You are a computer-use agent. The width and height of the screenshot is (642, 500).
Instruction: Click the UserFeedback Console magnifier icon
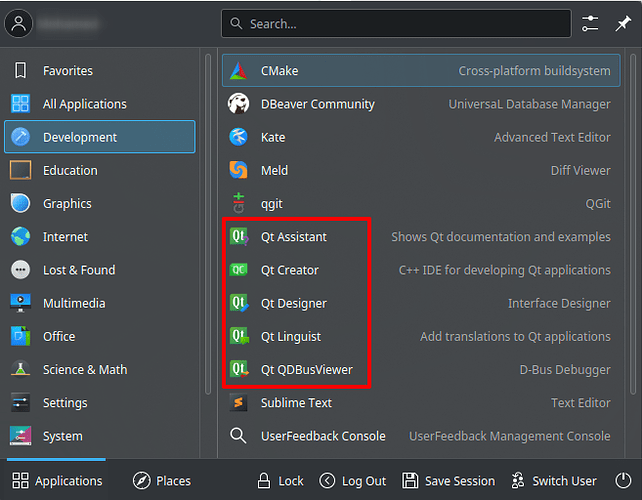[238, 436]
